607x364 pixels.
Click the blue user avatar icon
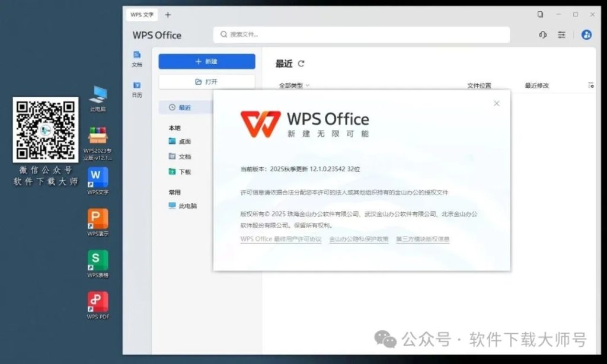pyautogui.click(x=586, y=35)
